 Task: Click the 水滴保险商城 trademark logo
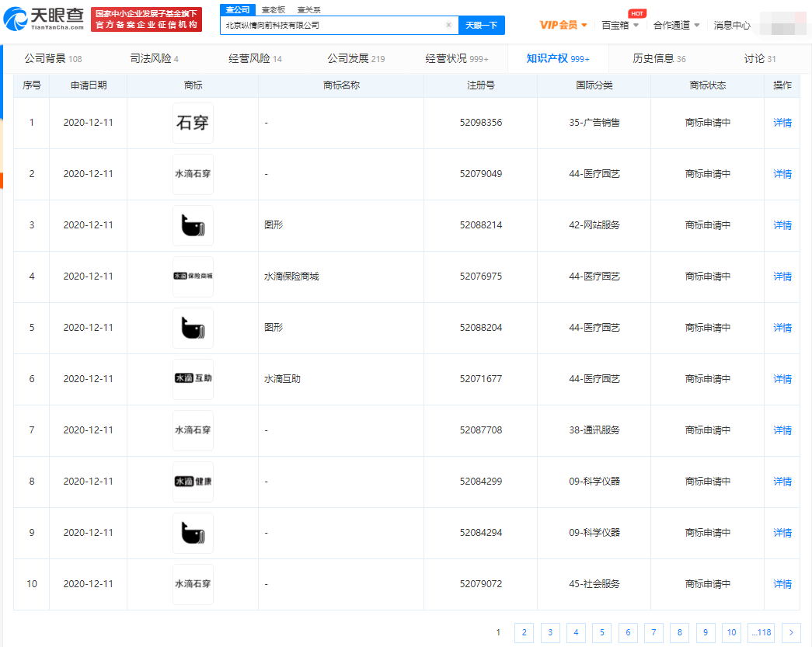[193, 277]
